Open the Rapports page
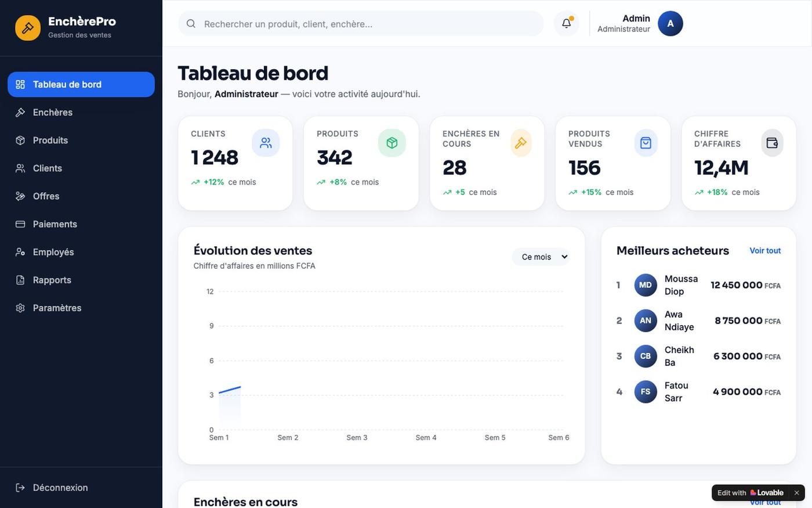 81,280
